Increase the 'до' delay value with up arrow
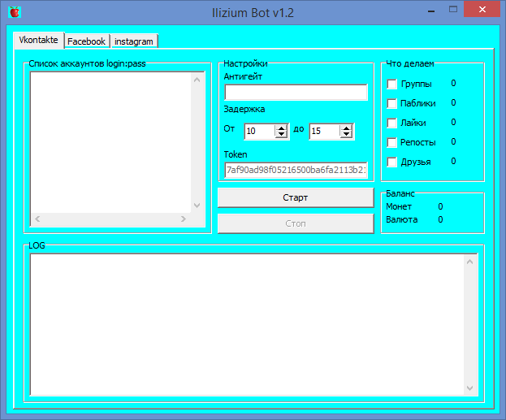 coord(347,128)
